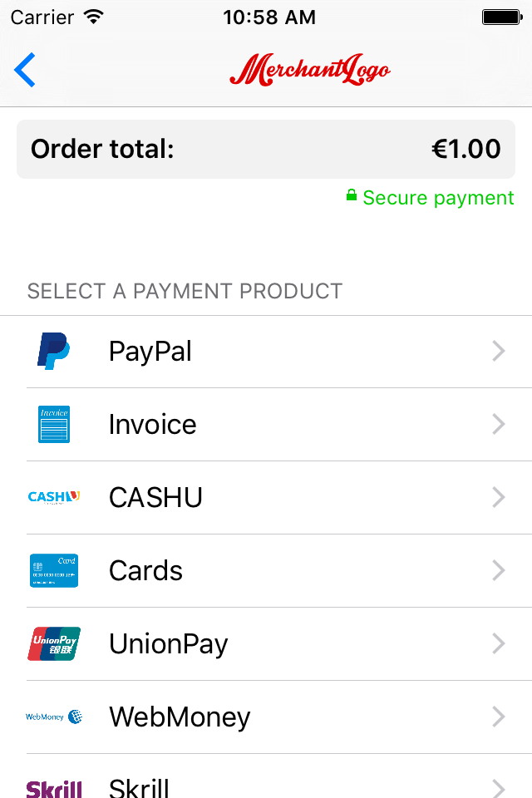Tap the green padlock icon
The width and height of the screenshot is (532, 798).
pyautogui.click(x=352, y=196)
